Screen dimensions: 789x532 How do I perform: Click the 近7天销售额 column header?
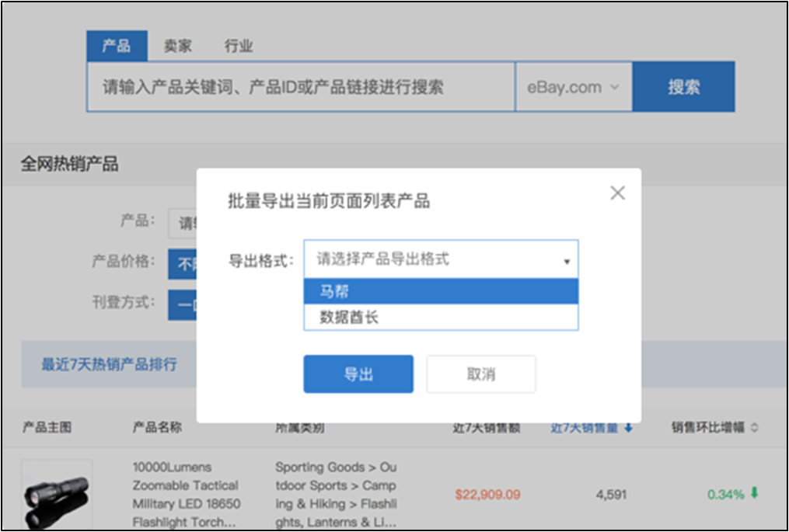point(487,428)
